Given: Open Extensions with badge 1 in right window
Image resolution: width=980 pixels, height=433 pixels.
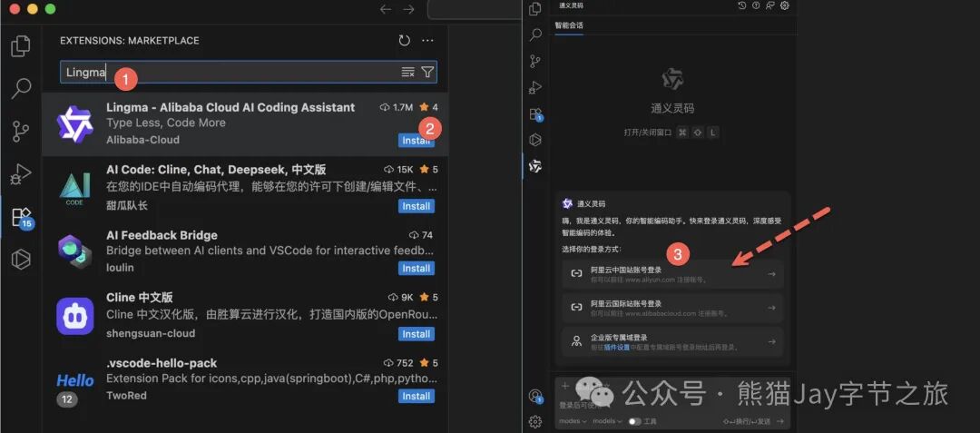Looking at the screenshot, I should point(535,114).
